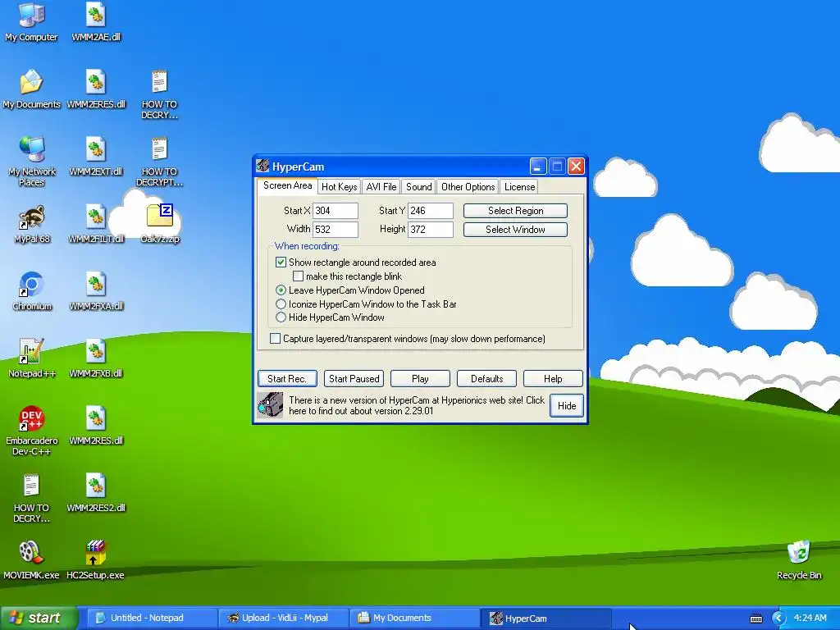The width and height of the screenshot is (840, 630).
Task: Switch to the Sound tab
Action: (419, 187)
